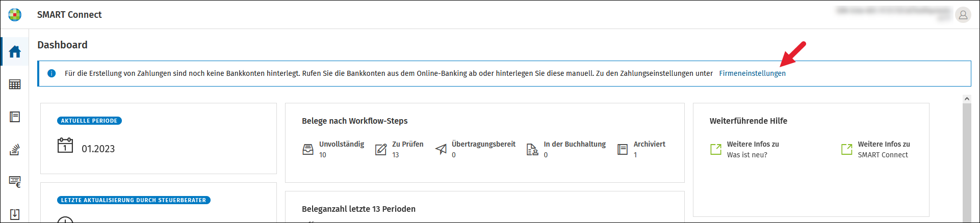Click the period value 01.2023

(98, 149)
